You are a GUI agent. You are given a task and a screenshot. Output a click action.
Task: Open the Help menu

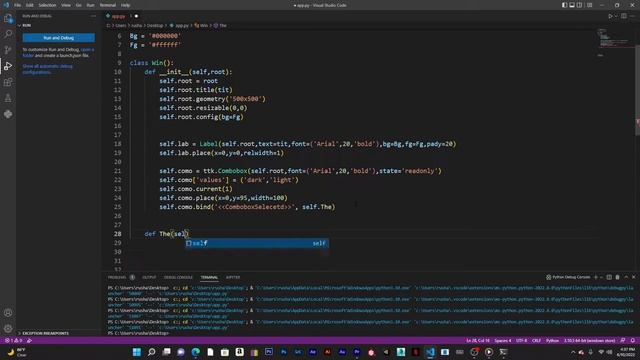click(x=125, y=5)
